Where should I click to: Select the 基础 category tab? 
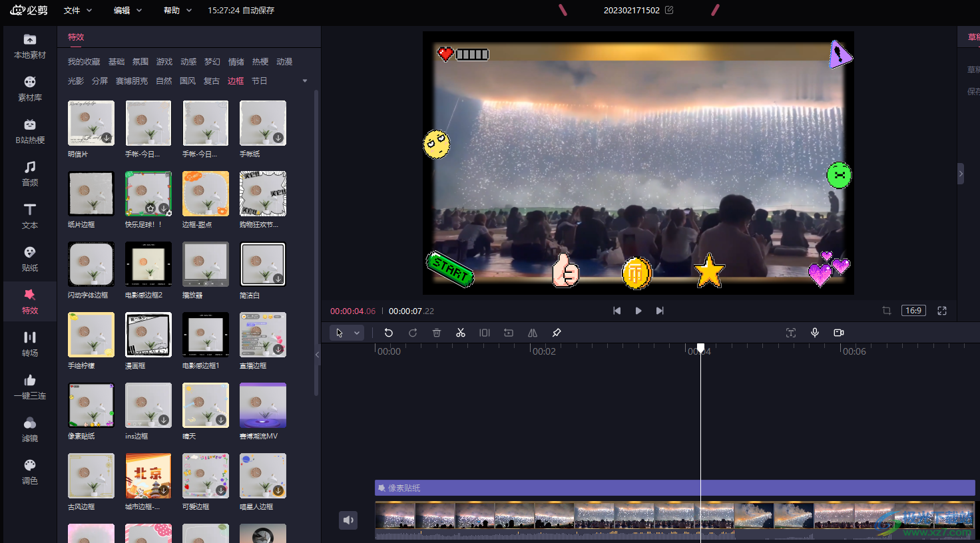pos(117,62)
